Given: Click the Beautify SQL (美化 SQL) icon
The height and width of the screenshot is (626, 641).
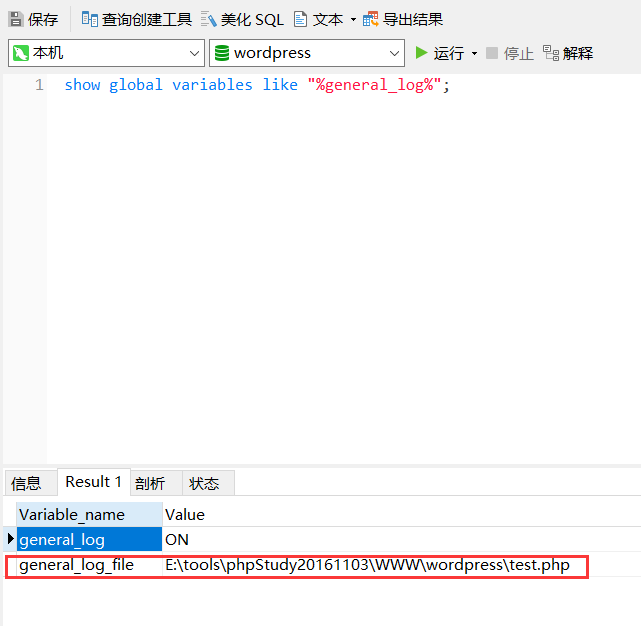Looking at the screenshot, I should (x=209, y=19).
